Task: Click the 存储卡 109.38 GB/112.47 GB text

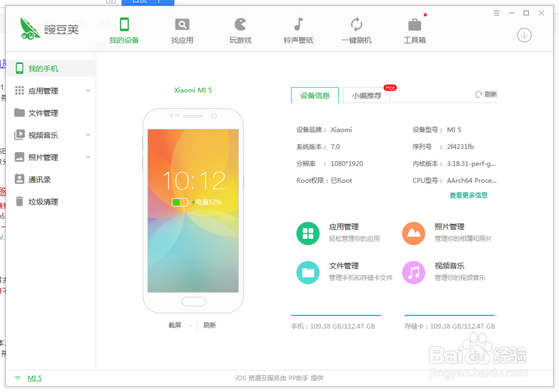Action: point(450,327)
